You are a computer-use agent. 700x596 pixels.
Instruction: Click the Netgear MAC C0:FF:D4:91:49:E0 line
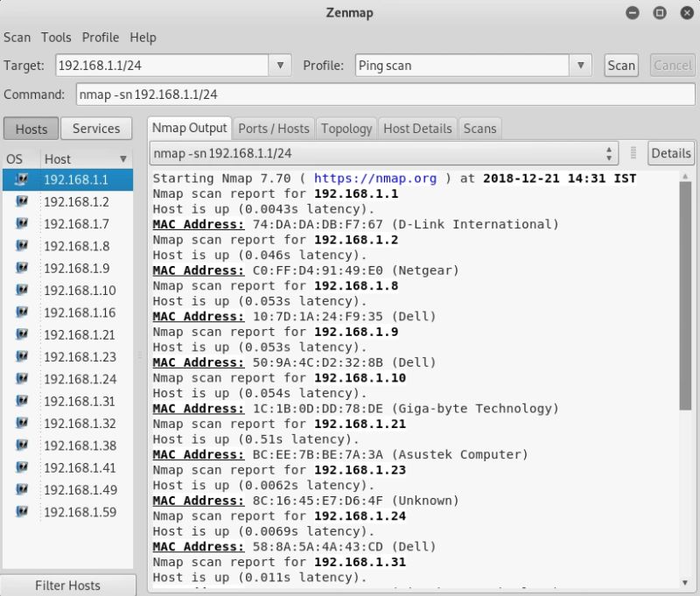pyautogui.click(x=305, y=270)
